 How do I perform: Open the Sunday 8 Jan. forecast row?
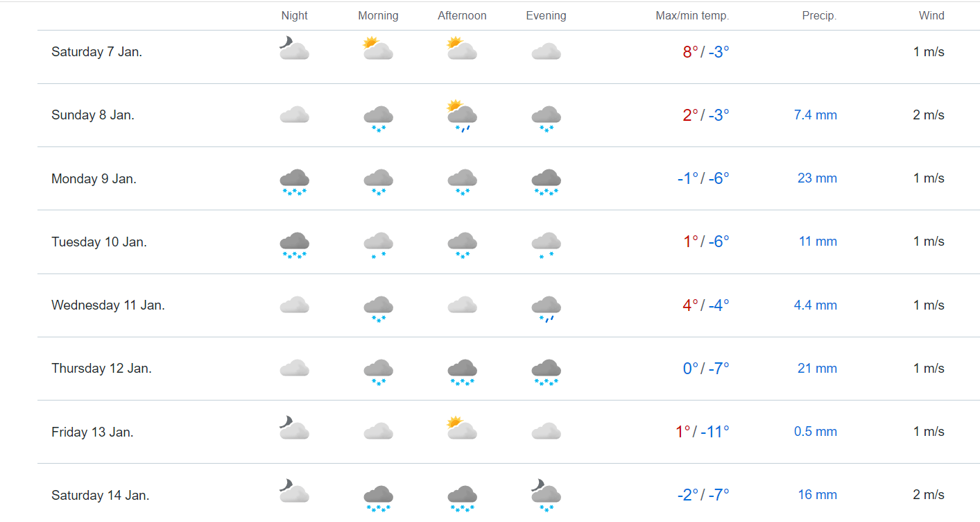pyautogui.click(x=93, y=115)
